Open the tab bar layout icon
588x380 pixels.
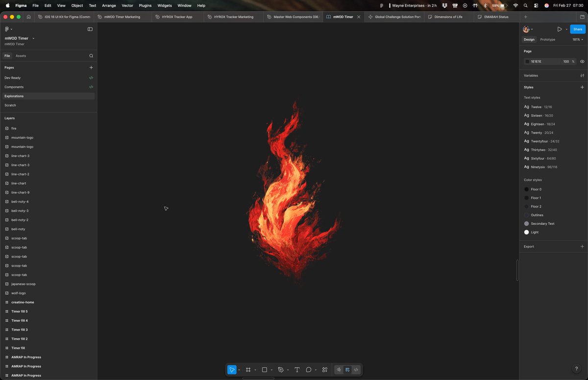[582, 17]
